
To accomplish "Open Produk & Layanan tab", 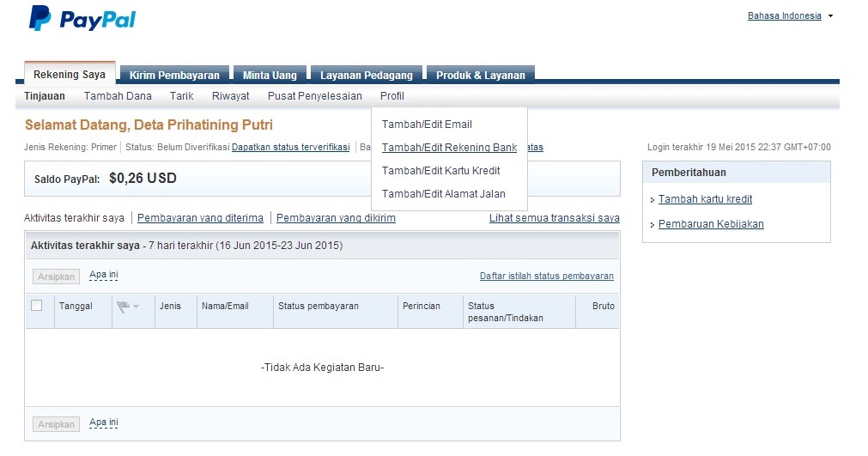I will point(481,75).
